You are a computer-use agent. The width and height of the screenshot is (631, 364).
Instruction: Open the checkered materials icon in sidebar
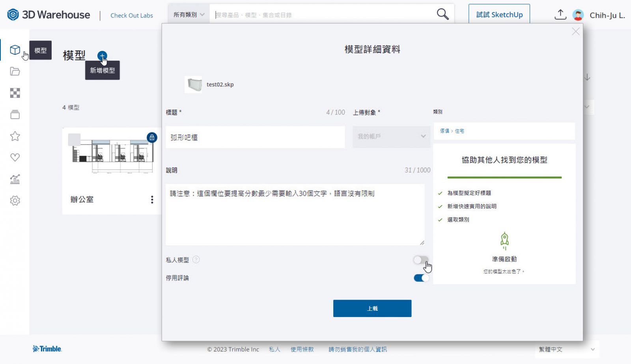pyautogui.click(x=15, y=93)
